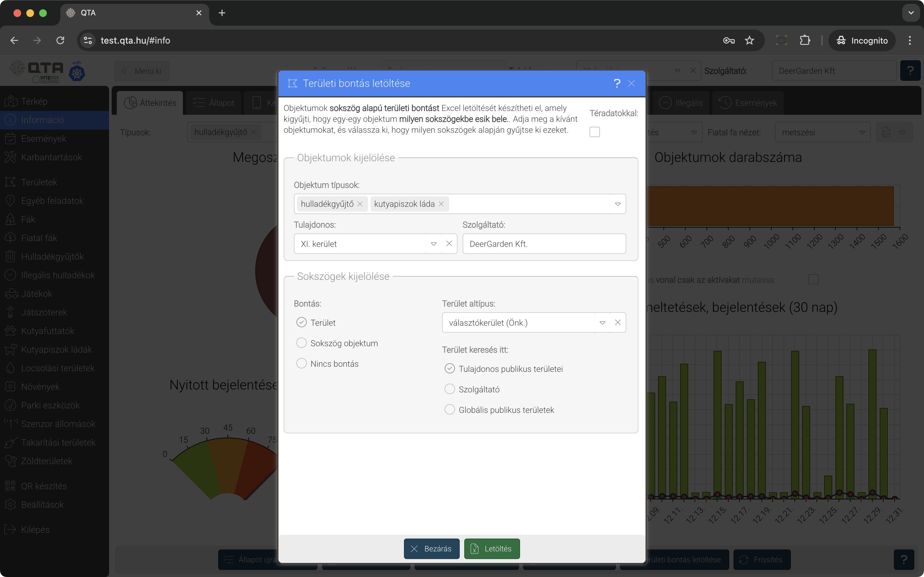
Task: Remove the kutyapiszok láda tag
Action: pos(441,204)
